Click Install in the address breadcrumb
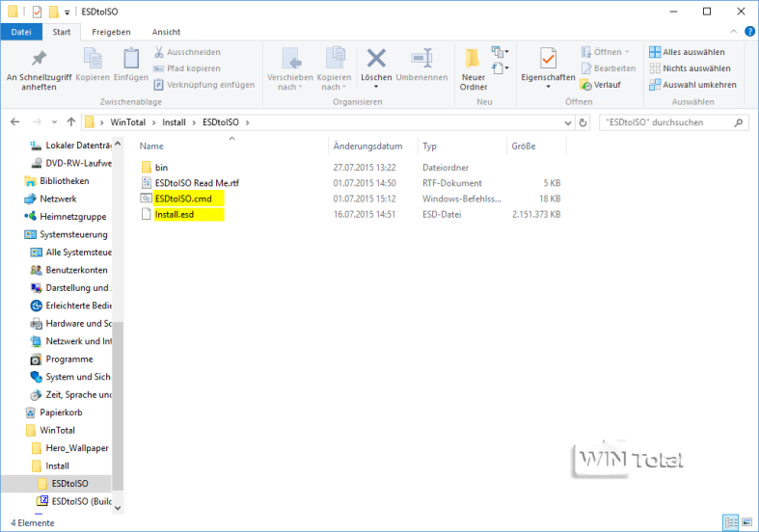This screenshot has width=759, height=532. (174, 122)
